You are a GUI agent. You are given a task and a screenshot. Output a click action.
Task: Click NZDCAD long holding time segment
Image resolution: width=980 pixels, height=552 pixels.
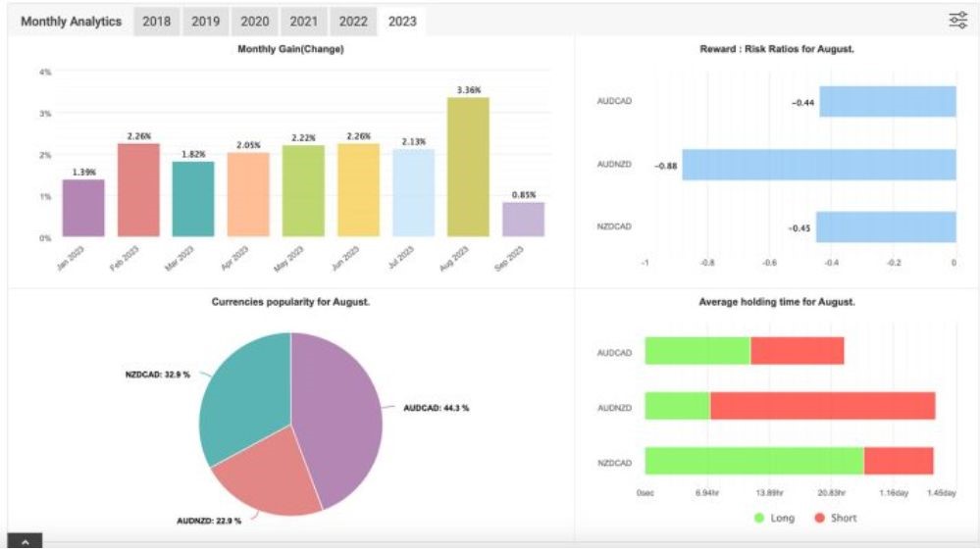click(x=754, y=461)
